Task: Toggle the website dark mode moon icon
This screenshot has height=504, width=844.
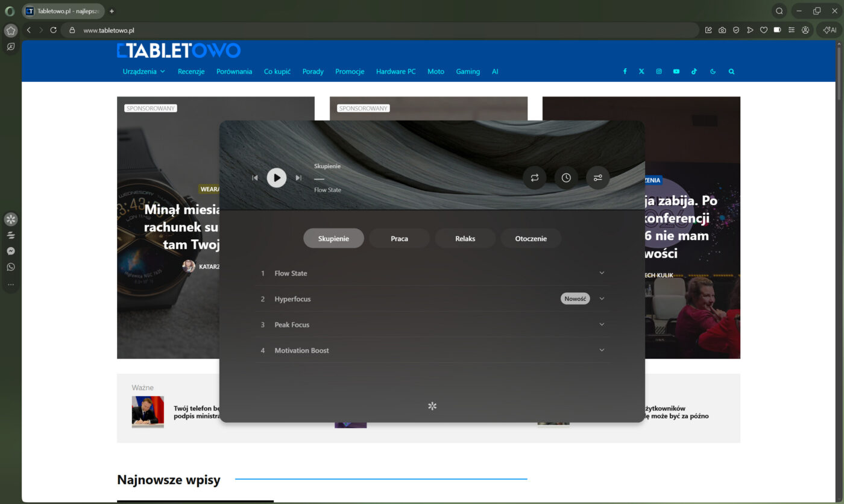Action: 713,71
